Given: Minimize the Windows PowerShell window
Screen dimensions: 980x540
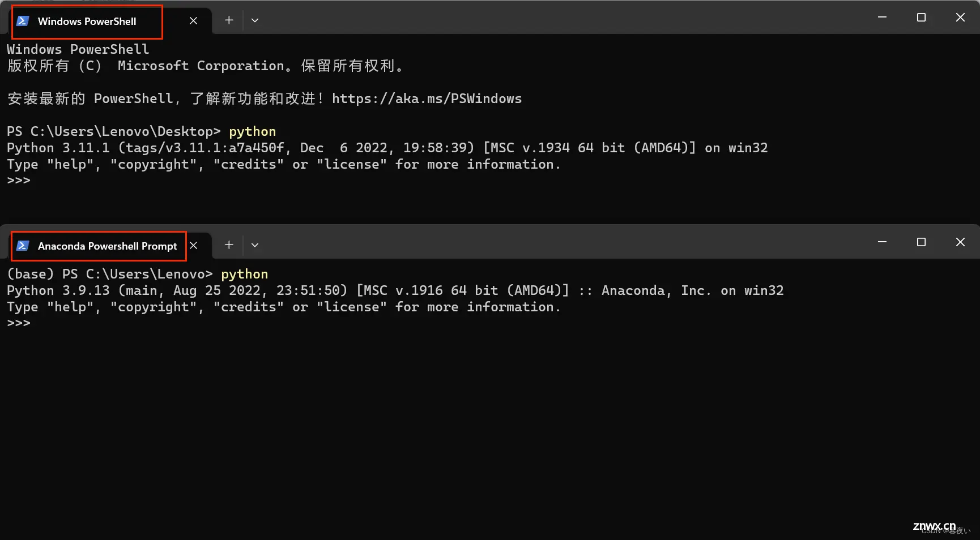Looking at the screenshot, I should 882,18.
